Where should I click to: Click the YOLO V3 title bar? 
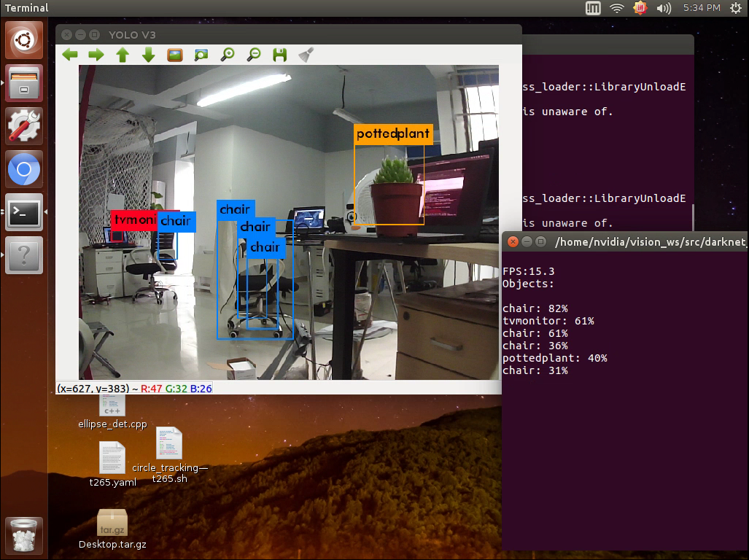pos(289,34)
